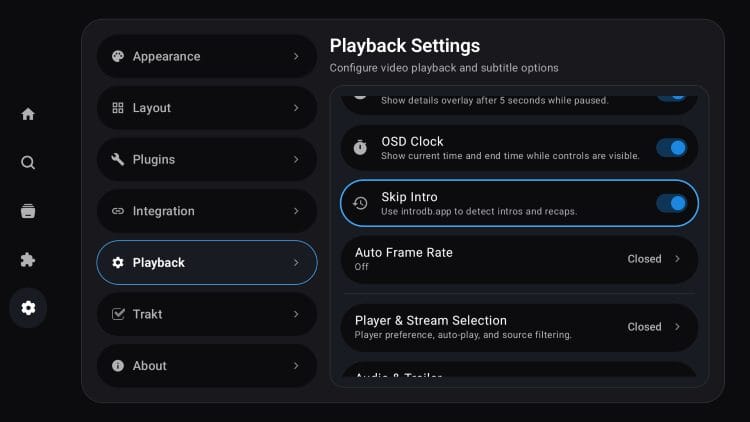The width and height of the screenshot is (750, 422).
Task: Click the Integration link icon
Action: [118, 211]
